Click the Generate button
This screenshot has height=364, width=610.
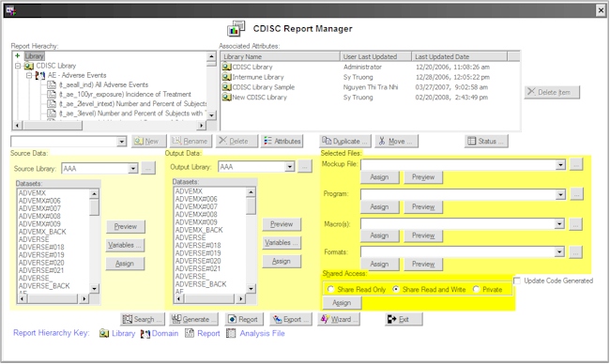click(x=193, y=319)
